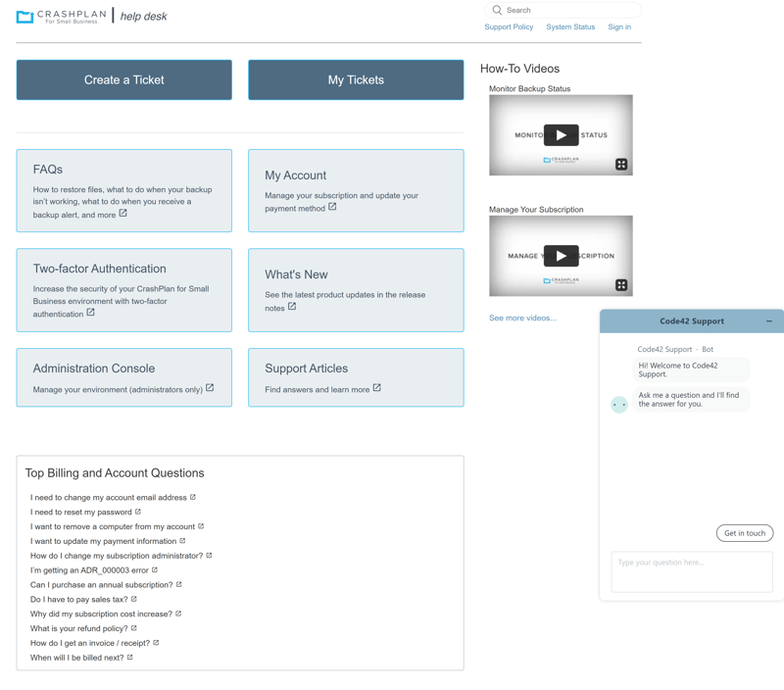Open 'Do I have to pay sales tax?'
Viewport: 784px width, 690px height.
point(79,599)
